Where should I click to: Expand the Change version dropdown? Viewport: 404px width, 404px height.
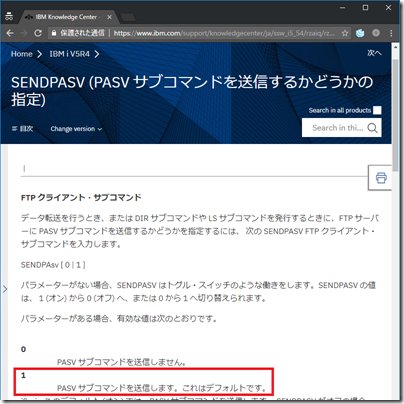(76, 129)
